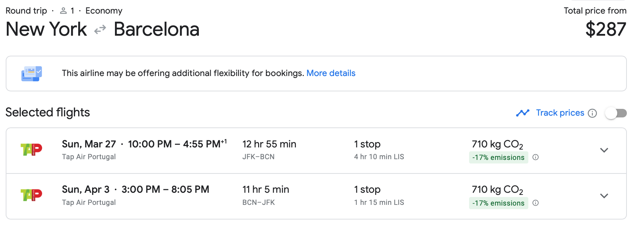Image resolution: width=644 pixels, height=232 pixels.
Task: Expand the Sun, Mar 27 flight details
Action: click(604, 150)
